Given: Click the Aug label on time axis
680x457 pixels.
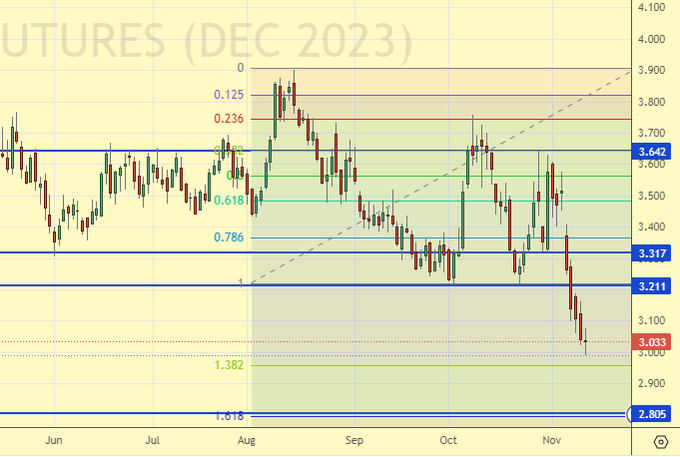Looking at the screenshot, I should pos(251,440).
